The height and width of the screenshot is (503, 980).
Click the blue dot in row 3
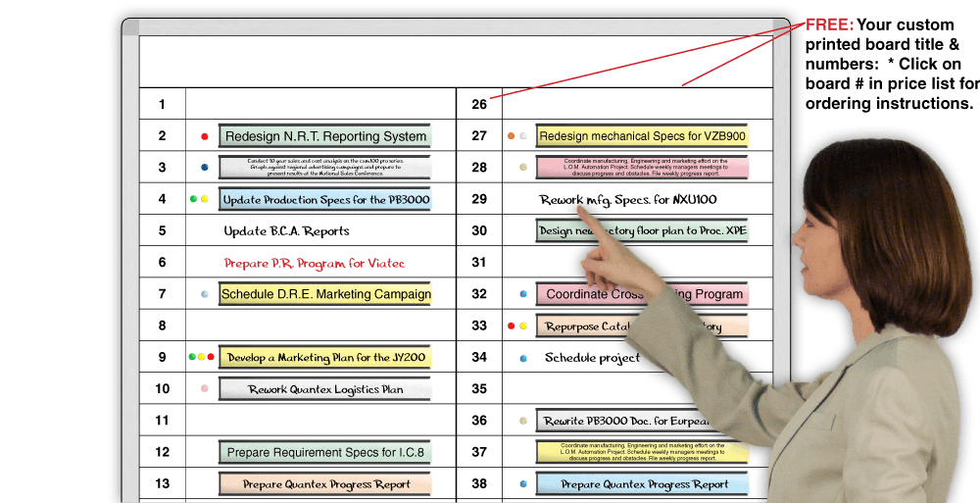pos(204,168)
